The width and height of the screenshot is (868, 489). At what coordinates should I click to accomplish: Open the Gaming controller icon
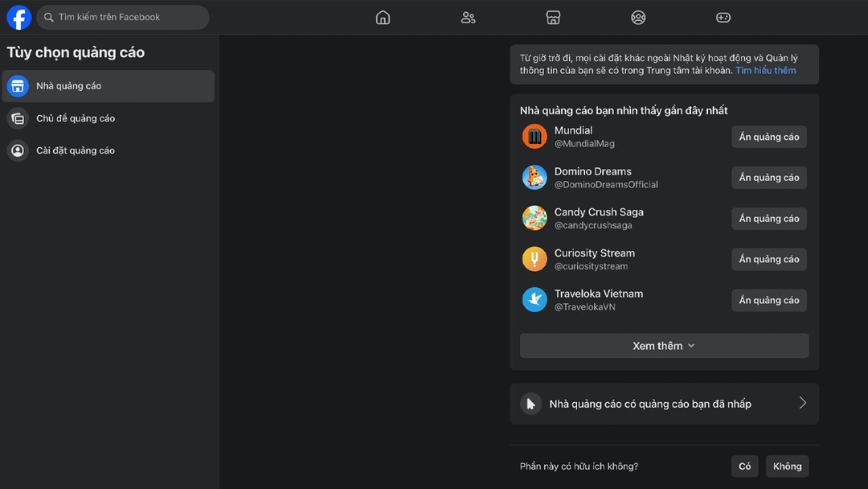723,18
